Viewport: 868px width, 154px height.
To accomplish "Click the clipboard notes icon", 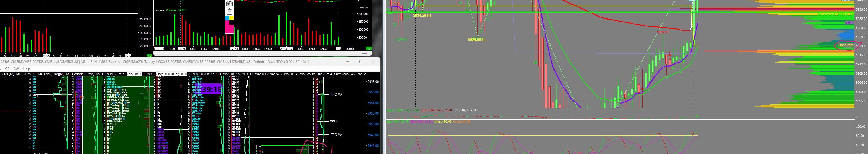I will pos(229,12).
